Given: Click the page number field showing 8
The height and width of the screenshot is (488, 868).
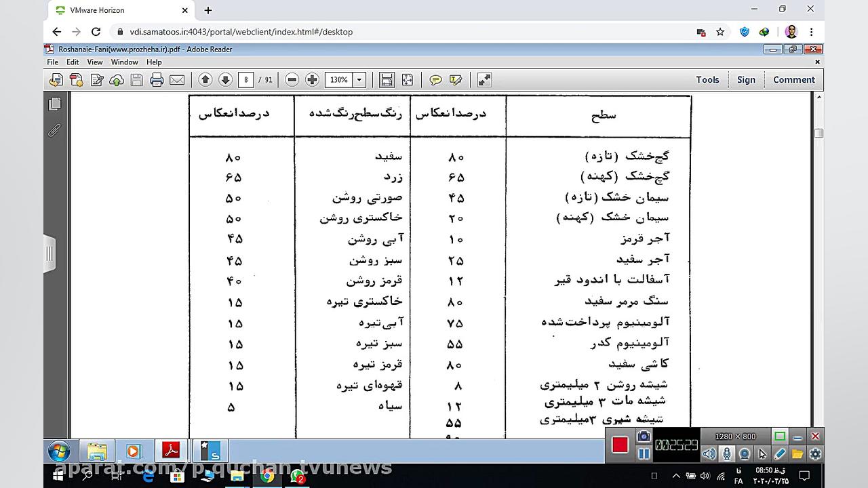Looking at the screenshot, I should (x=245, y=80).
